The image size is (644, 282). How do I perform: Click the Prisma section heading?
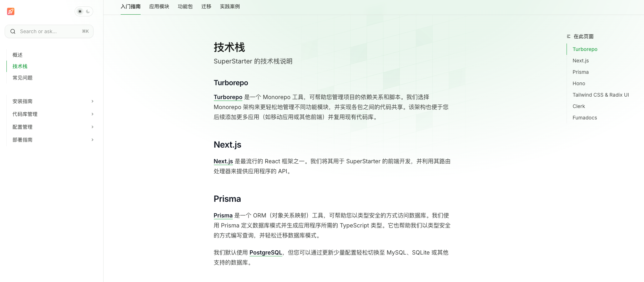pos(227,199)
